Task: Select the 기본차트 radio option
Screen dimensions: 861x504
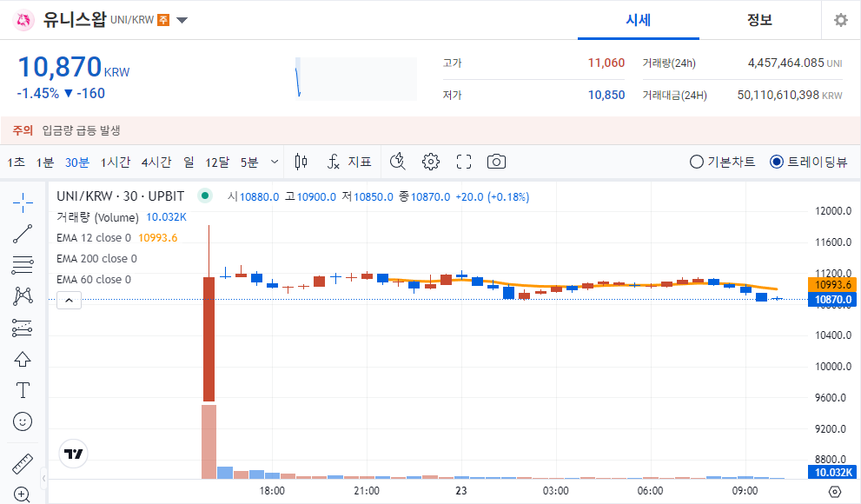Action: (x=722, y=162)
